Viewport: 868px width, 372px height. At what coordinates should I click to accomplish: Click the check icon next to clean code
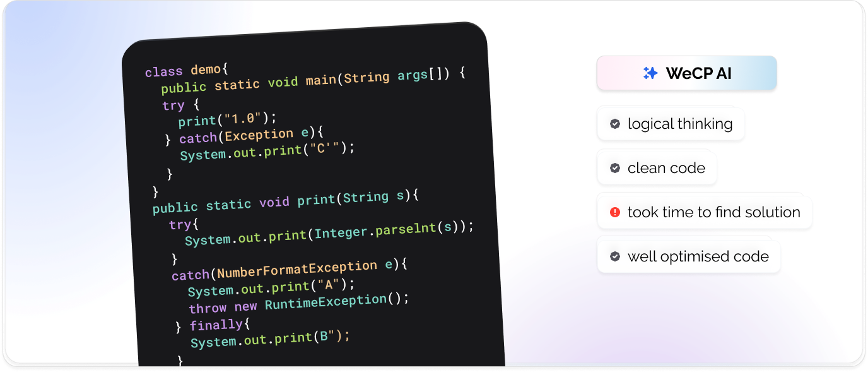615,168
